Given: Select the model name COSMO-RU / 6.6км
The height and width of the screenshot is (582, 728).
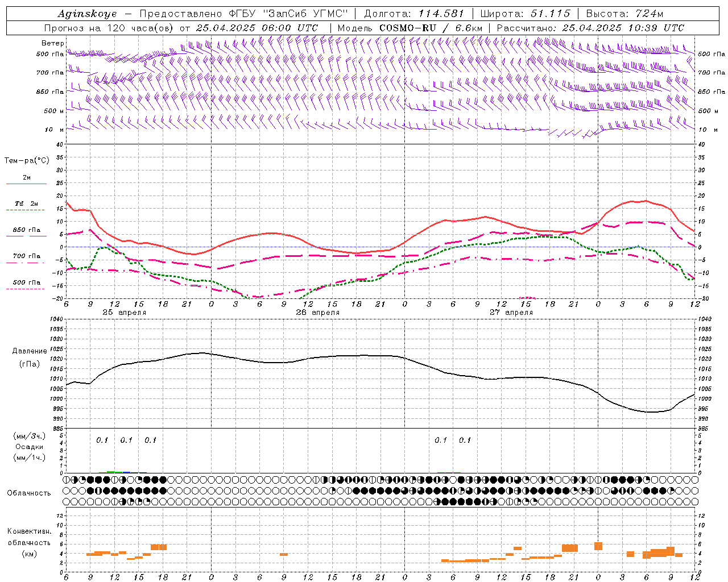Looking at the screenshot, I should pyautogui.click(x=432, y=28).
